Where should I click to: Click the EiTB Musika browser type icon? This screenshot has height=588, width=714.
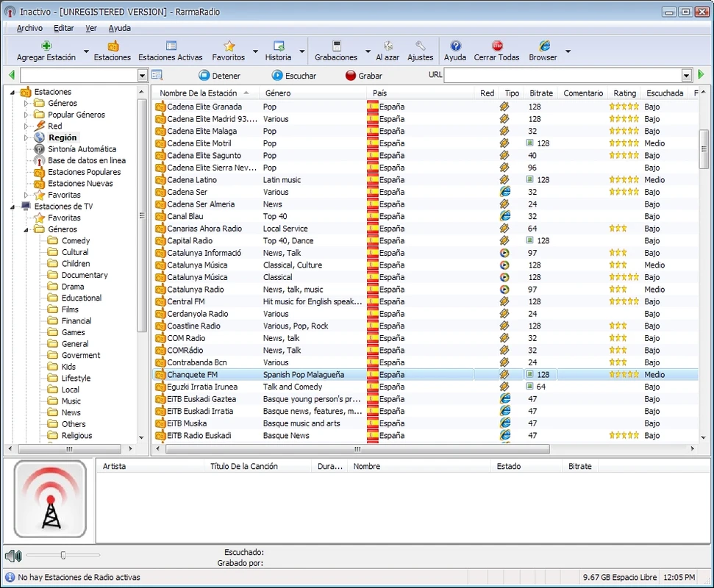(504, 423)
